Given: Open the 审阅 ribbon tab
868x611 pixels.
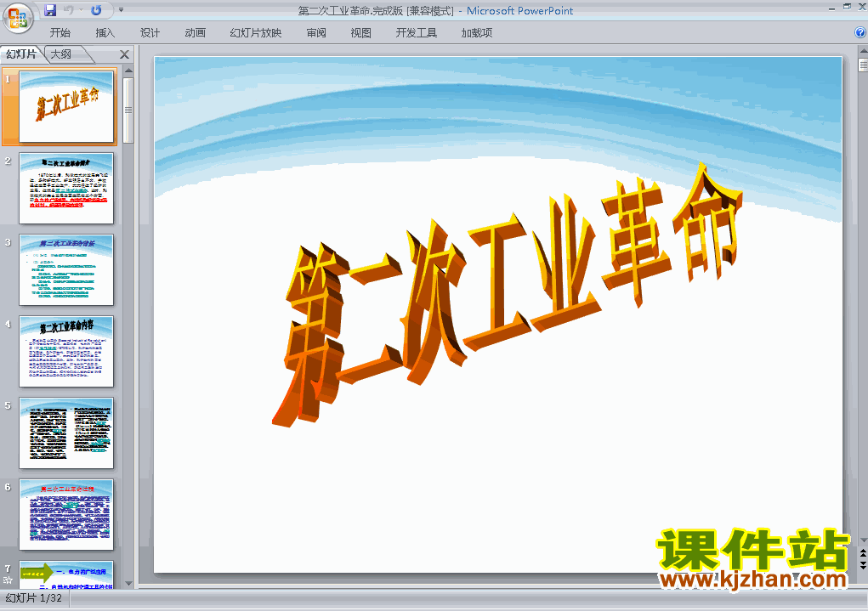Looking at the screenshot, I should pos(316,32).
